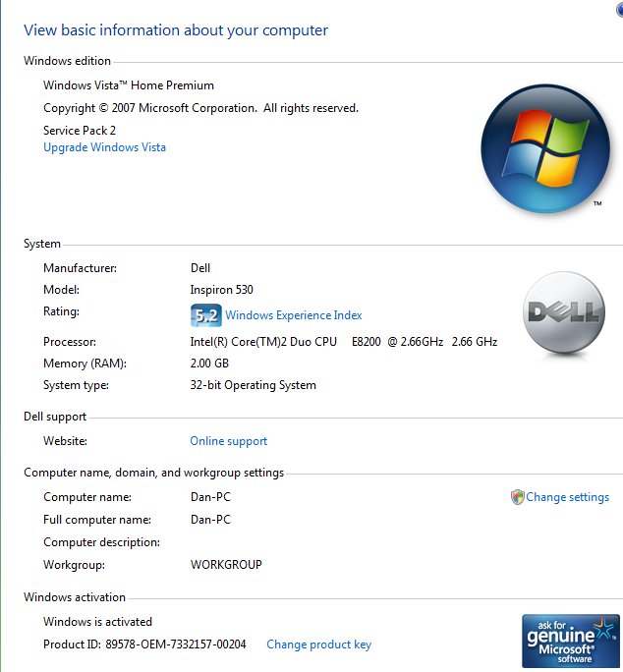Click the Website label
This screenshot has height=672, width=623.
click(65, 441)
